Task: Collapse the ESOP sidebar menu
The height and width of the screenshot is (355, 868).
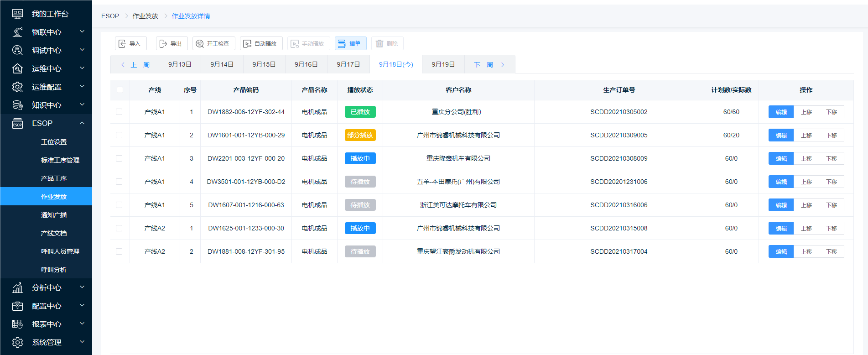Action: pos(82,123)
